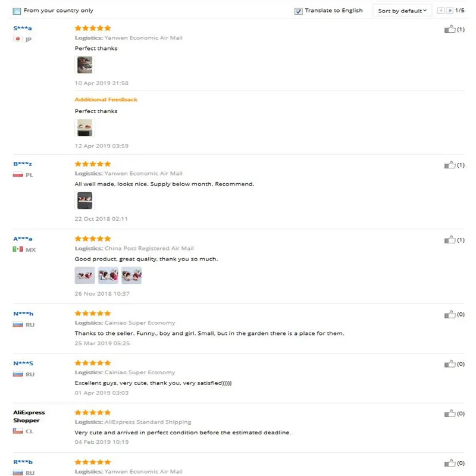Open photo under Additional Feedback
This screenshot has width=476, height=476.
pyautogui.click(x=84, y=127)
